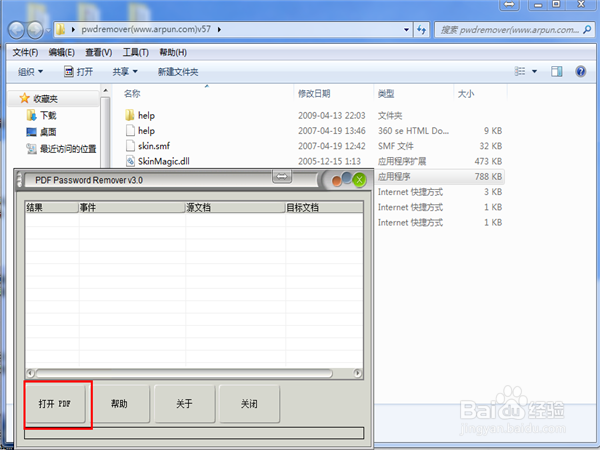Open the recent locations dropdown beside Forward button

(x=48, y=30)
